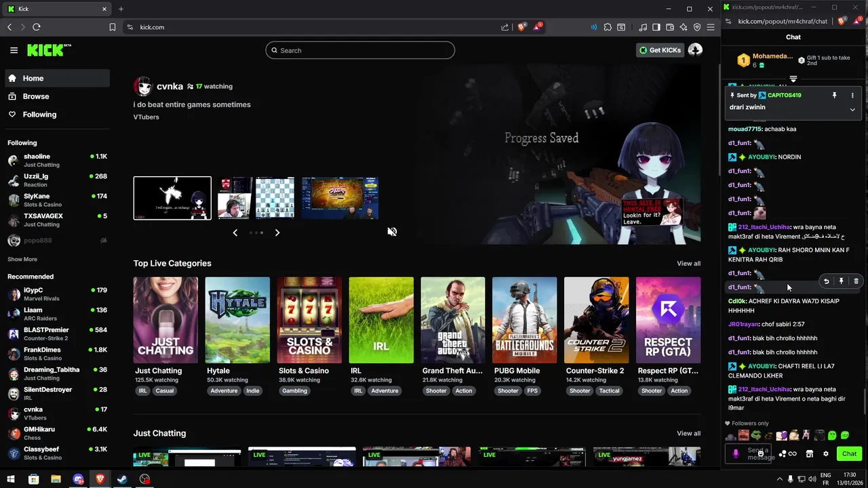Image resolution: width=868 pixels, height=488 pixels.
Task: Open the chat shop storefront icon
Action: tap(810, 454)
